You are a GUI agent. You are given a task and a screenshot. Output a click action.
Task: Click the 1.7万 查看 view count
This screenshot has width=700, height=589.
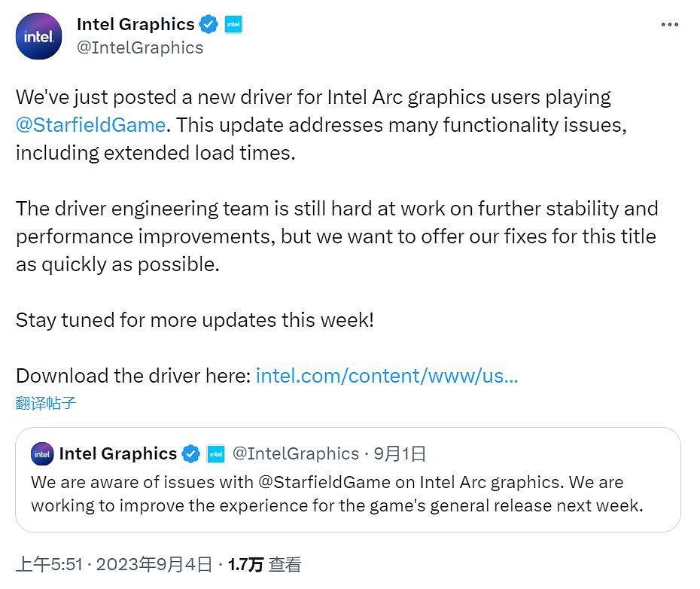tap(265, 564)
